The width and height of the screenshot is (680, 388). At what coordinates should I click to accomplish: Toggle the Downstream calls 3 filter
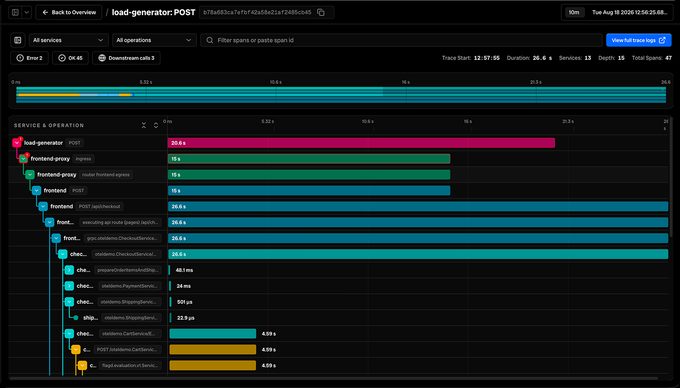coord(126,58)
